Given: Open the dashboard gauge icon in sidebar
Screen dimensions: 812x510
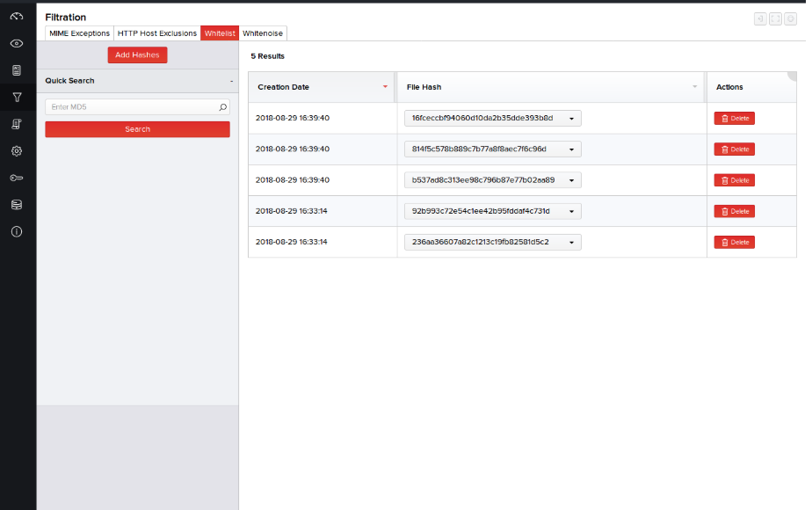Looking at the screenshot, I should tap(17, 16).
